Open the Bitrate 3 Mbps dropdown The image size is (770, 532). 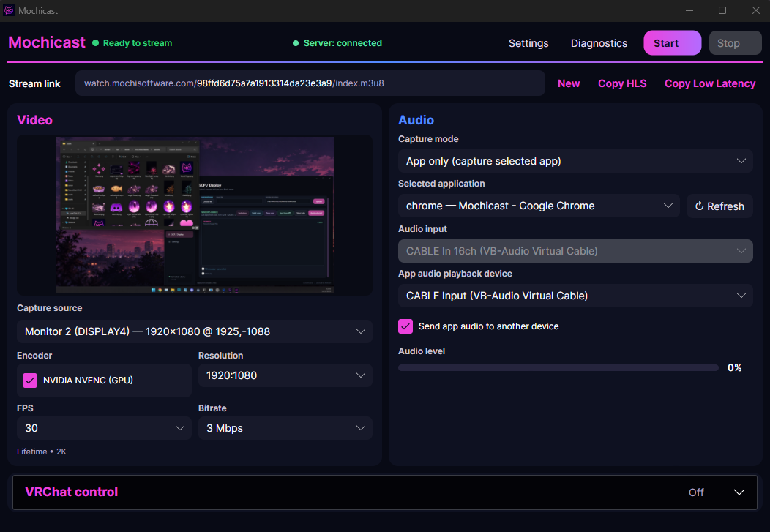coord(285,428)
